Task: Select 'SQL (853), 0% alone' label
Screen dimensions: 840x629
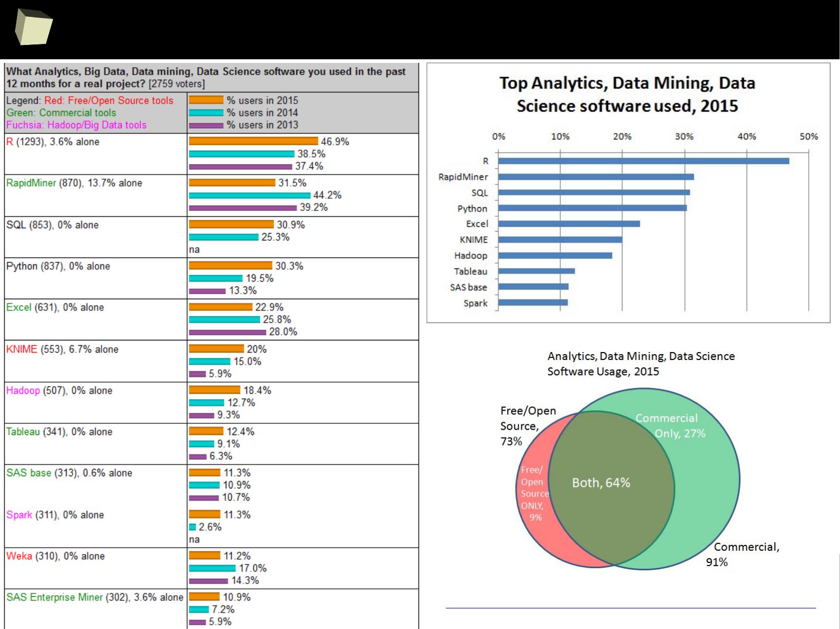Action: click(x=52, y=225)
